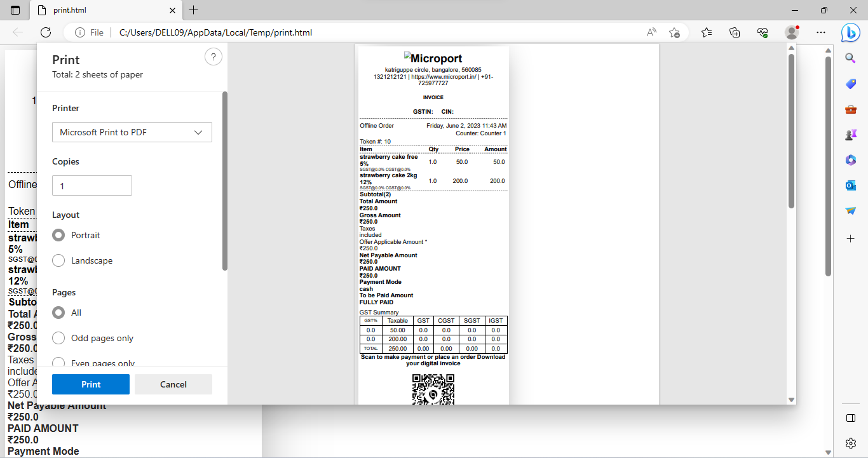Click "Offline Order" text in preview
Image resolution: width=868 pixels, height=458 pixels.
click(377, 126)
